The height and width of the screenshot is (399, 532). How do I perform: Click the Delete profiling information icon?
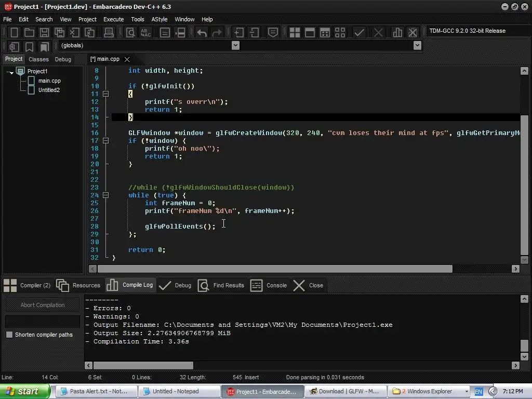[x=413, y=33]
